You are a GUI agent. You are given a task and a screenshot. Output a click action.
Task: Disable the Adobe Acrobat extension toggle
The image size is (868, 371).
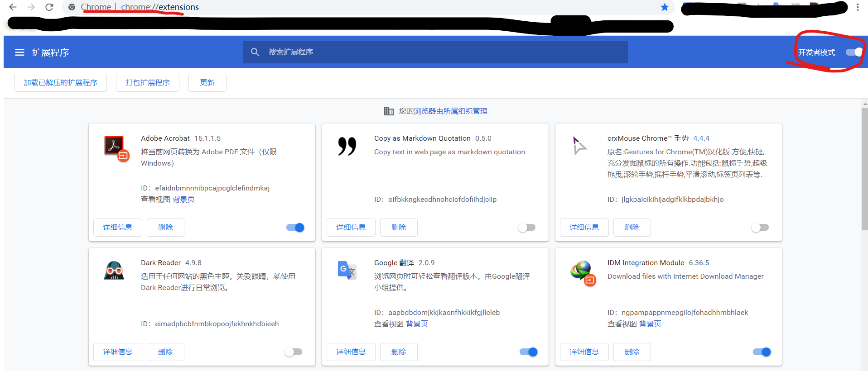coord(295,228)
